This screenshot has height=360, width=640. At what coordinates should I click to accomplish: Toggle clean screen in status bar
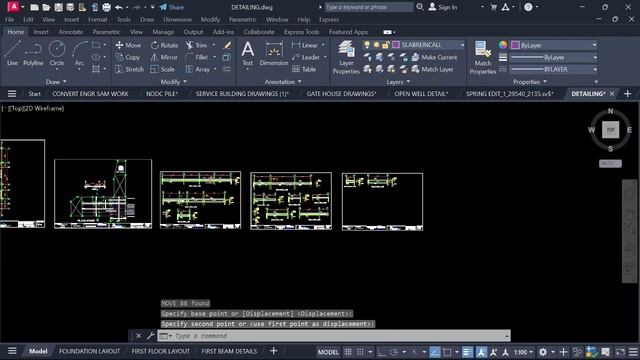point(620,351)
